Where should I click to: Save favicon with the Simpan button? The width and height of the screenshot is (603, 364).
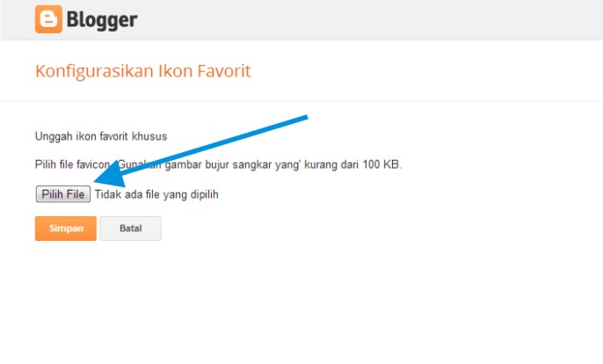pyautogui.click(x=66, y=229)
